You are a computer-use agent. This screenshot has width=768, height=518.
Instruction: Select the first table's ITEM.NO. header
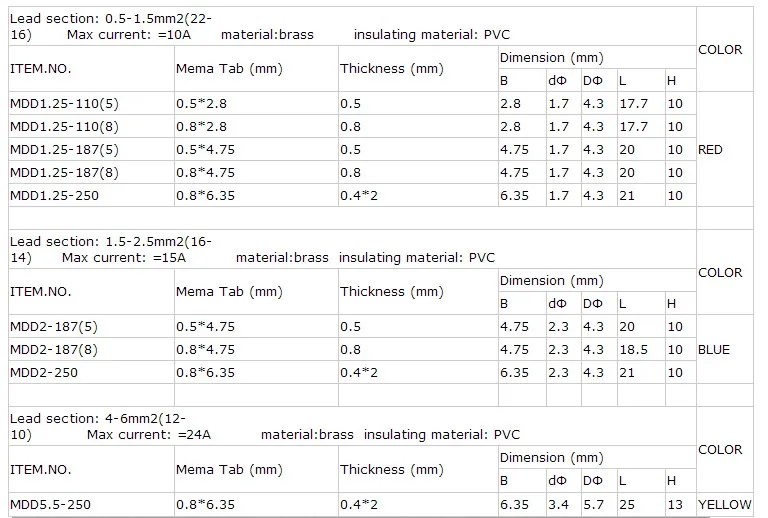pos(91,69)
